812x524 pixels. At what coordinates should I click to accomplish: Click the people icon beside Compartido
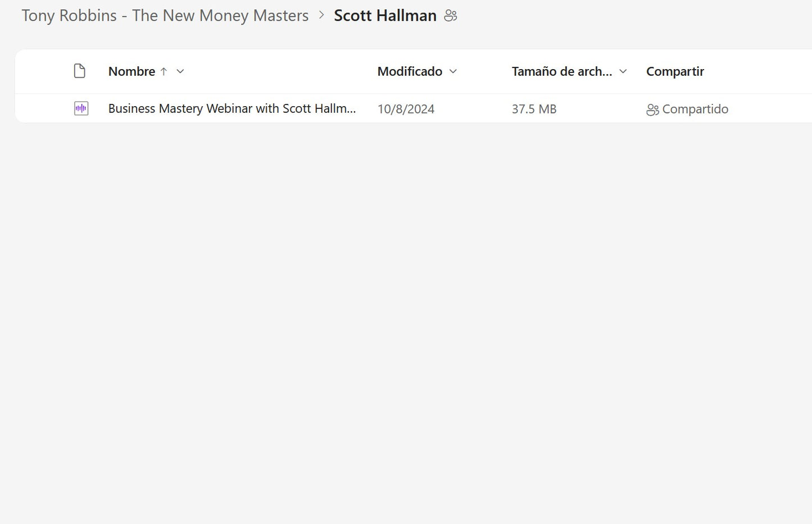pyautogui.click(x=652, y=110)
